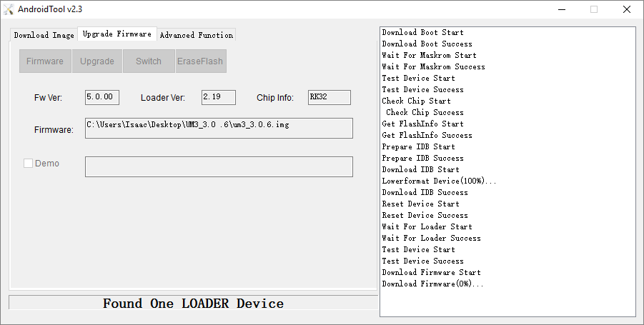Click the AndroidTool app icon in title bar

[x=8, y=9]
